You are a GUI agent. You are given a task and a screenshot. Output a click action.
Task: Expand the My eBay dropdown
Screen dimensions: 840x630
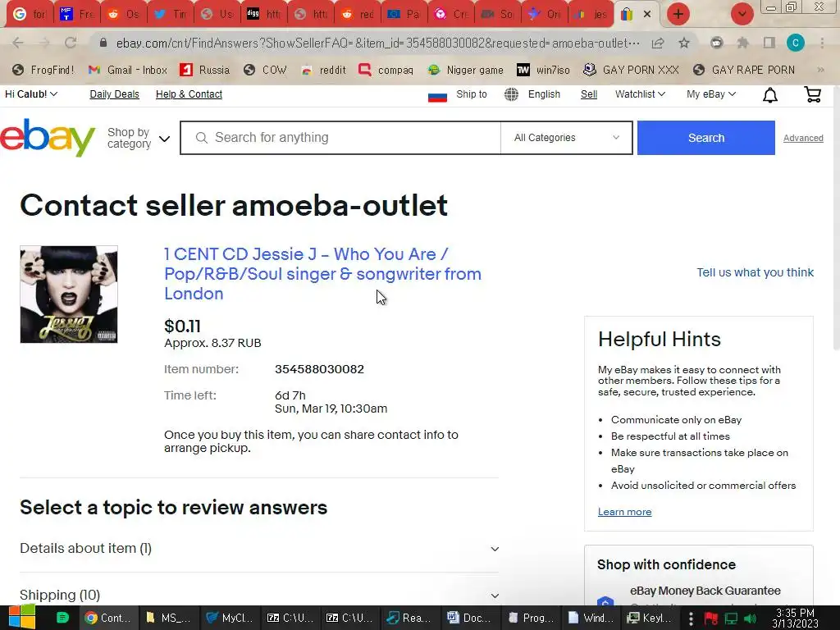pos(711,94)
